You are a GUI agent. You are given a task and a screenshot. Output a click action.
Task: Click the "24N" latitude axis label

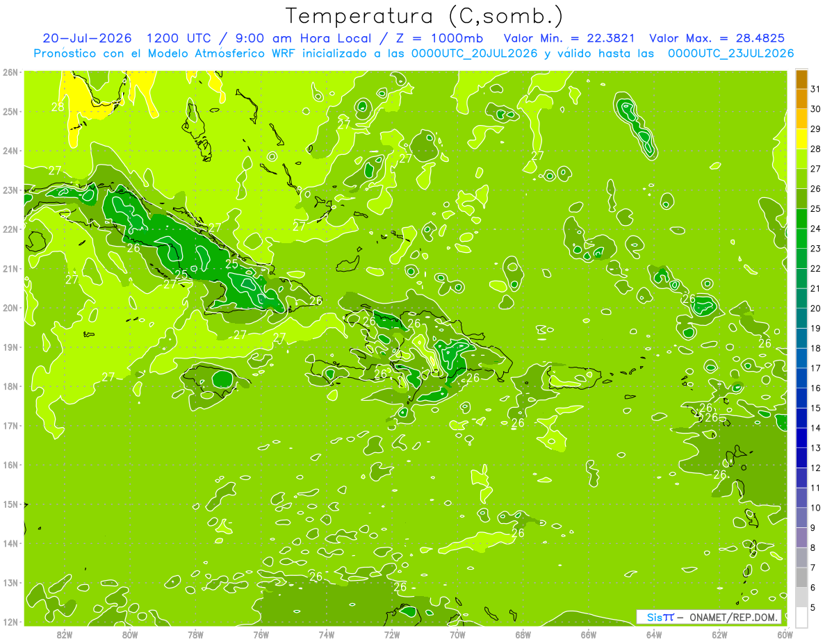click(x=10, y=151)
